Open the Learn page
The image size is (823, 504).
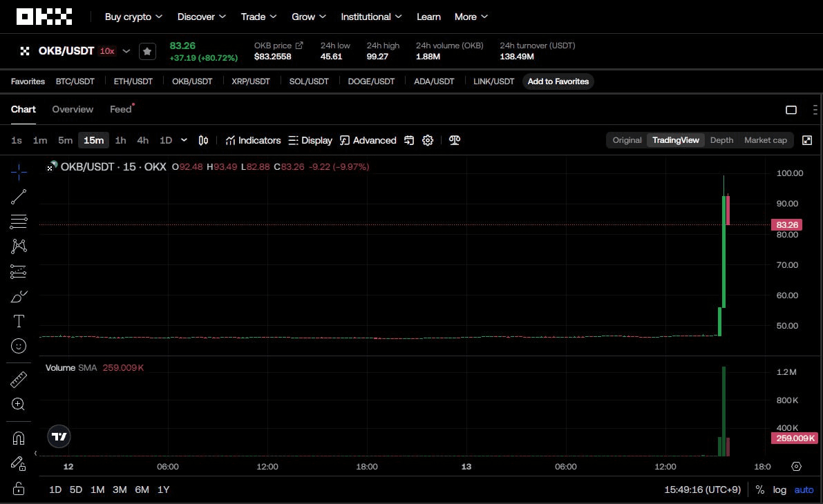click(428, 17)
